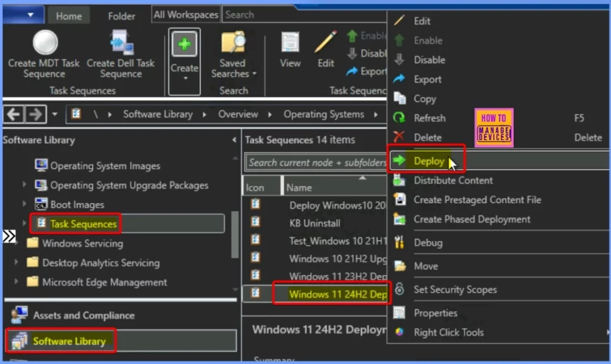
Task: Open navigation history dropdown beside forward arrow
Action: [54, 114]
